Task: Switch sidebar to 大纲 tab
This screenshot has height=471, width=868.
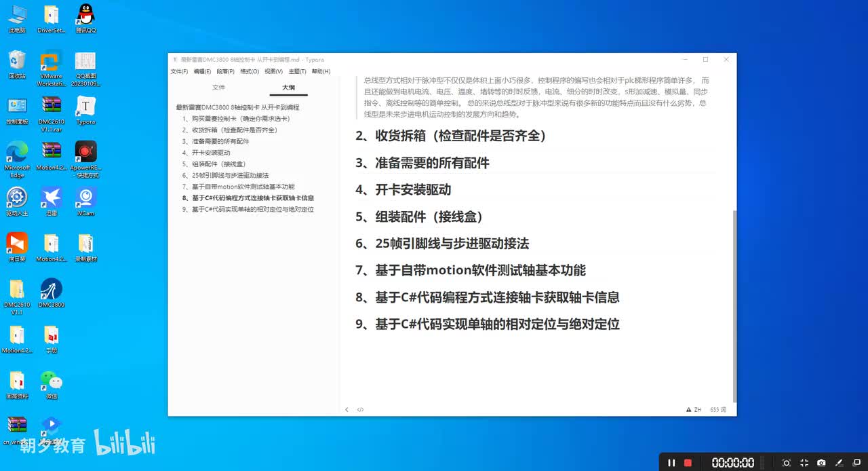Action: click(289, 88)
